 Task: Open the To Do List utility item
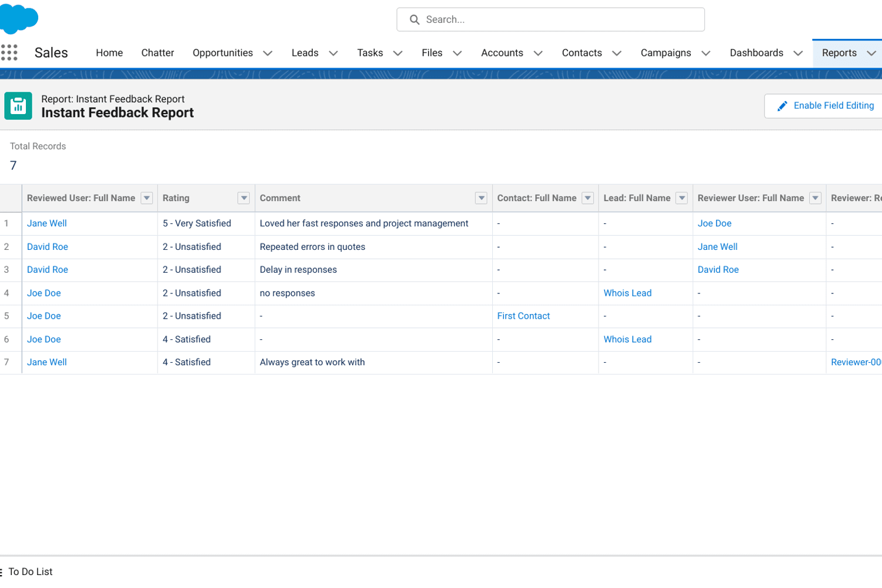coord(27,572)
